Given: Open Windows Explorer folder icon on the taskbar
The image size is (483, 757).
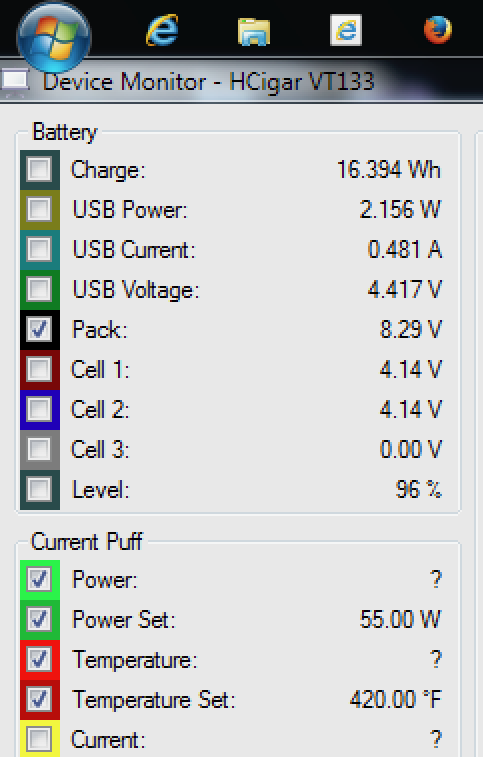Looking at the screenshot, I should 254,31.
